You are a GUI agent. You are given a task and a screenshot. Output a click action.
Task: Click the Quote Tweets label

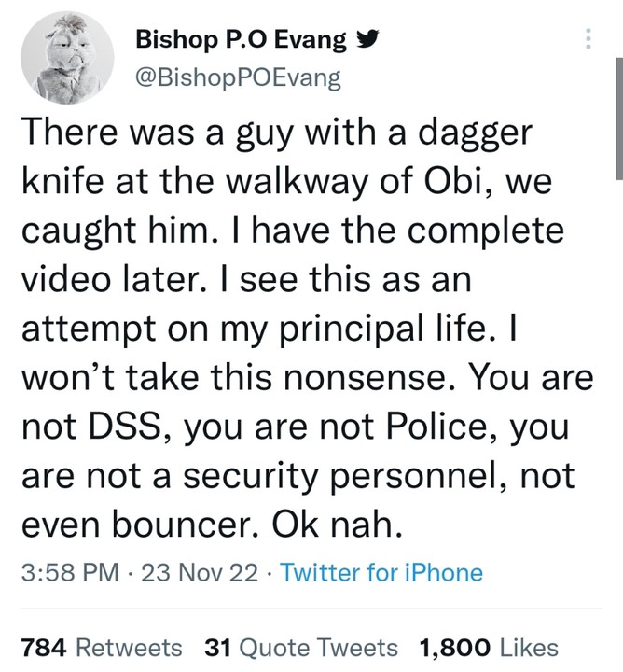[318, 647]
